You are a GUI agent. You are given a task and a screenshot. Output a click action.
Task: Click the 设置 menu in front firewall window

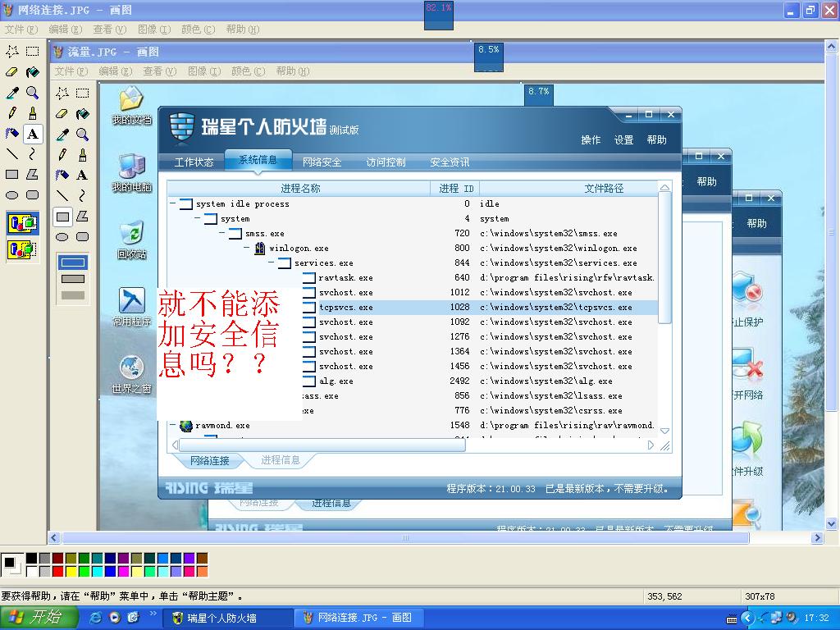point(623,139)
